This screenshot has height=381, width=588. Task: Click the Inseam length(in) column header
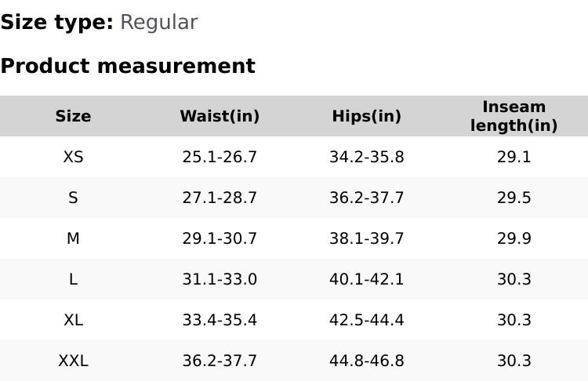[x=514, y=116]
